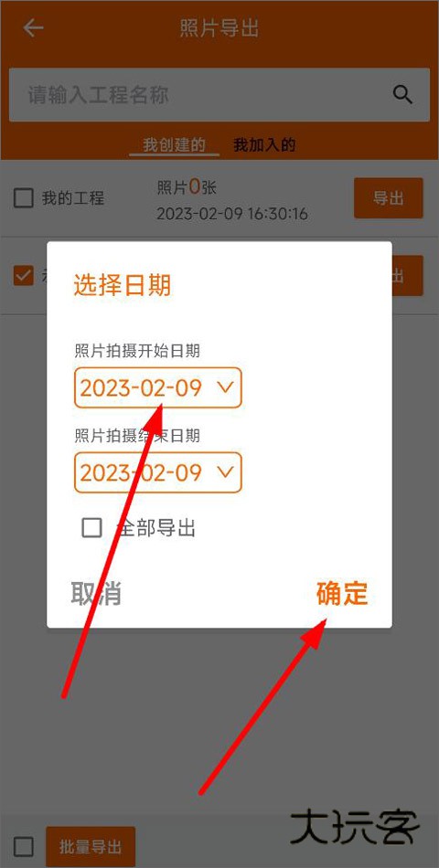Focus the 请输入工程名称 search field
The height and width of the screenshot is (868, 439).
tap(219, 95)
